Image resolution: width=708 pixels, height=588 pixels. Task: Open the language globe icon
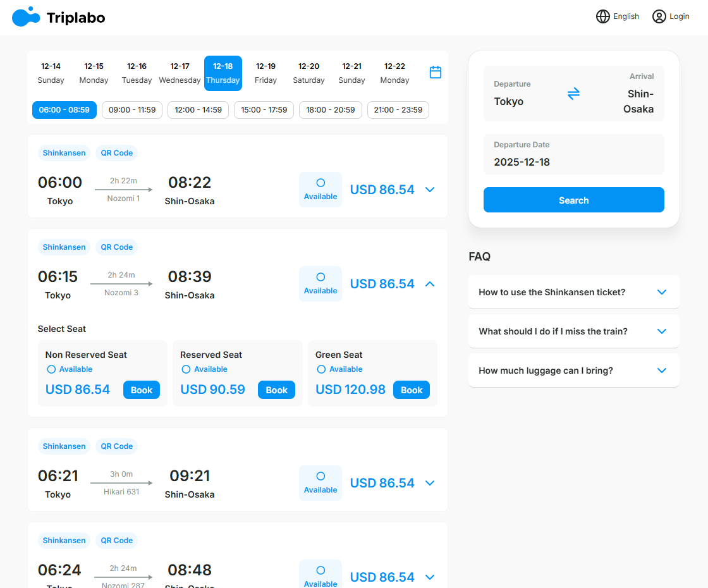[x=602, y=16]
